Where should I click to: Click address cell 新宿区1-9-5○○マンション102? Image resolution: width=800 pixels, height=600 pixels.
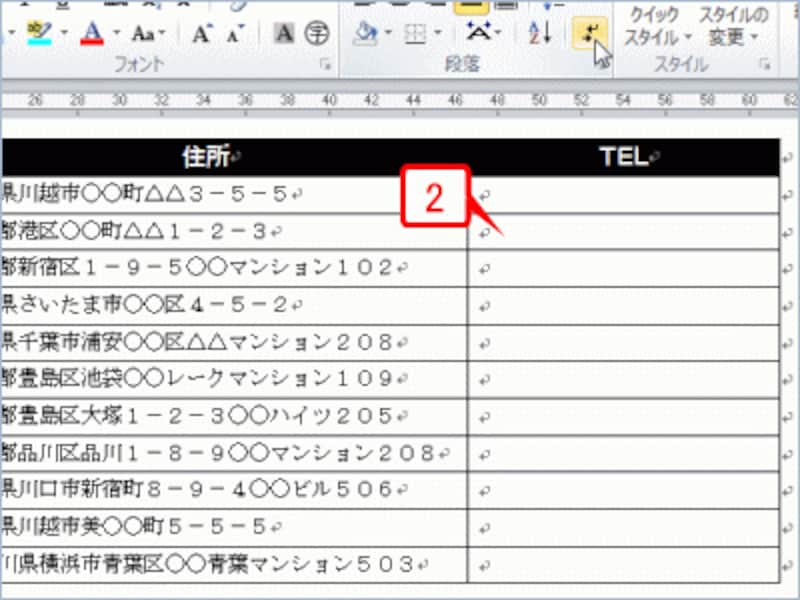coord(234,268)
